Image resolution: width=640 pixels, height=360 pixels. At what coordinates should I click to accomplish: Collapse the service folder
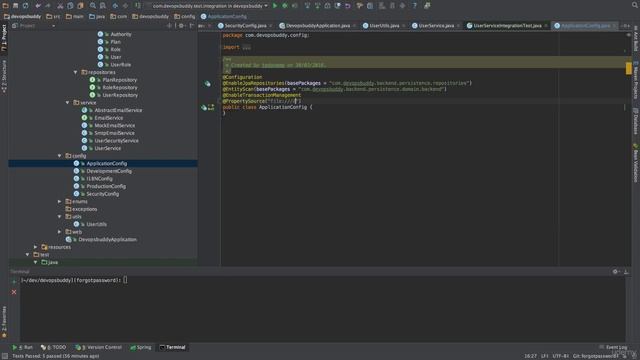68,103
